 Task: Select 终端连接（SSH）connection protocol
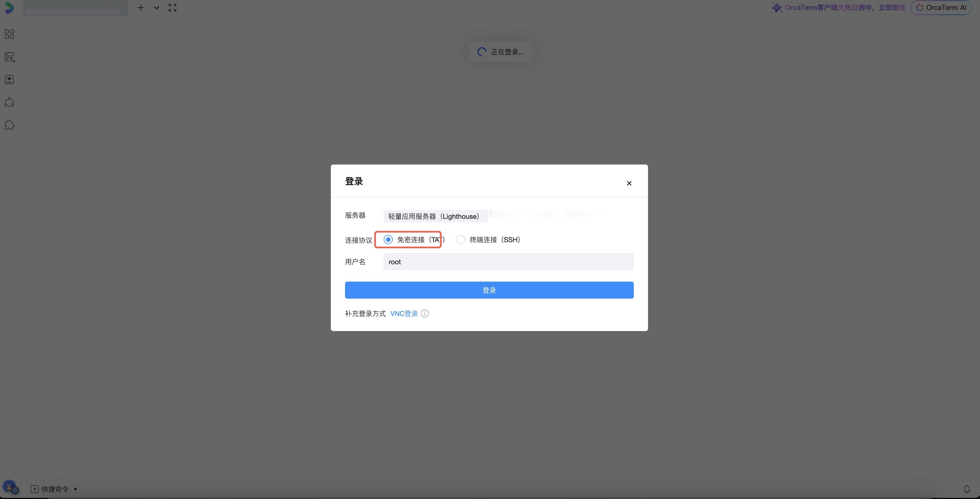461,240
